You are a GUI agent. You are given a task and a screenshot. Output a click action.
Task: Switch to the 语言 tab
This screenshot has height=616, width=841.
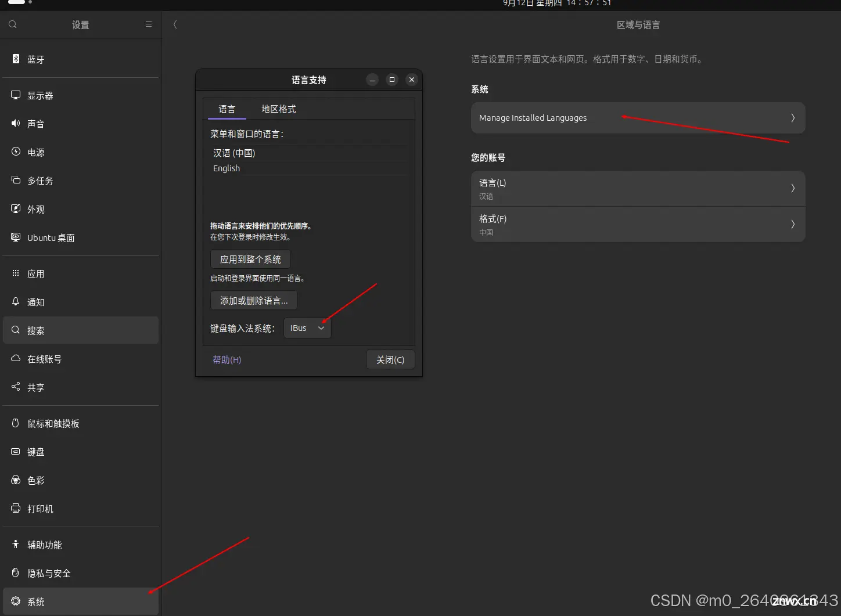click(227, 109)
